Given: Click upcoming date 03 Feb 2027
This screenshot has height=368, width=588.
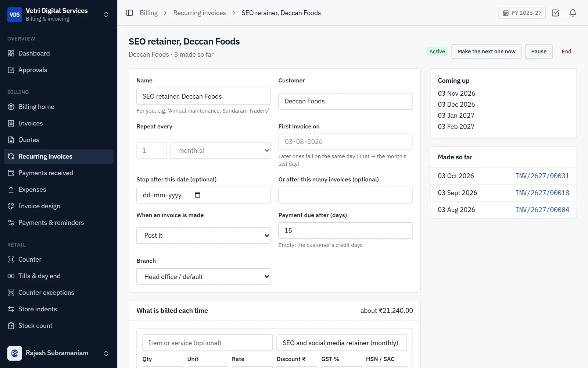Looking at the screenshot, I should coord(456,127).
